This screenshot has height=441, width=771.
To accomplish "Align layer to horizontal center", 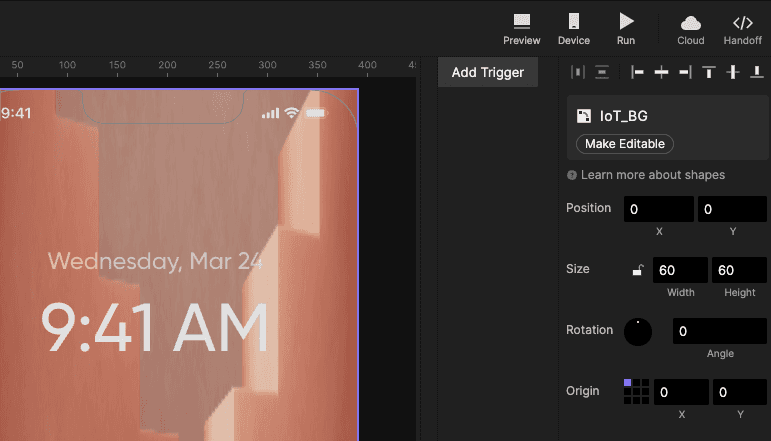I will [x=661, y=72].
